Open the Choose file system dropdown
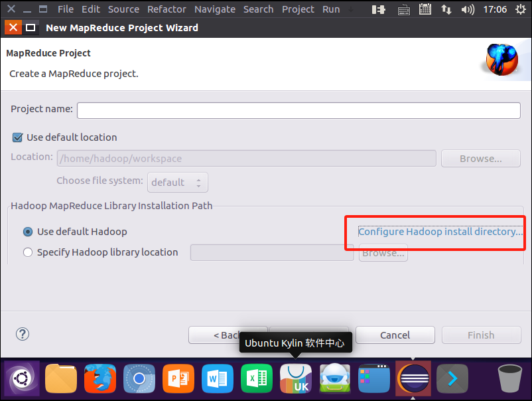The width and height of the screenshot is (532, 401). point(178,182)
